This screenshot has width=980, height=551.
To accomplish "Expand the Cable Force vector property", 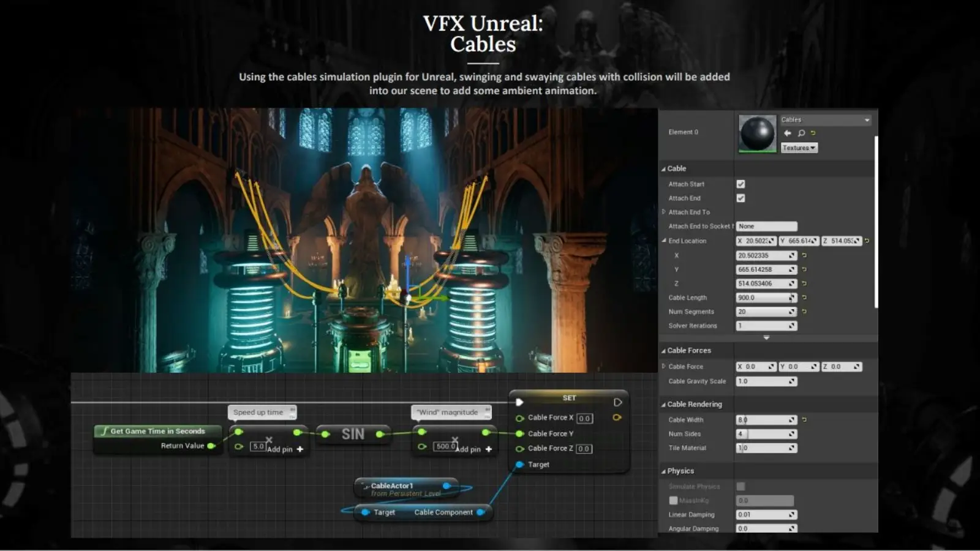I will tap(663, 366).
